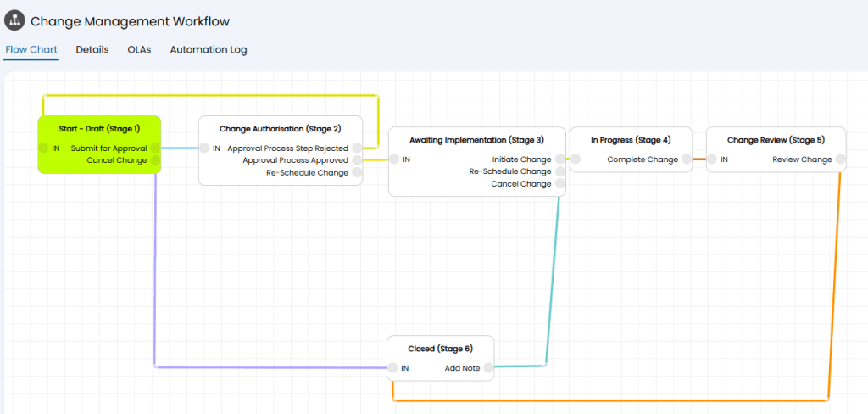Click the workflow hierarchy icon beside the title

pos(14,21)
